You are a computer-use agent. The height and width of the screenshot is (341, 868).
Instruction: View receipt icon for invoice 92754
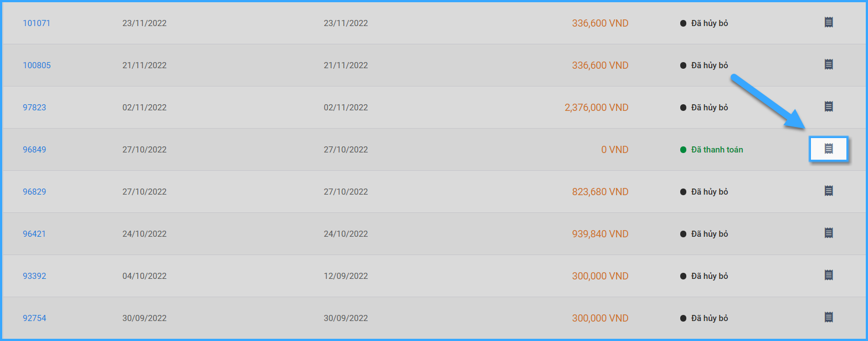[x=829, y=317]
